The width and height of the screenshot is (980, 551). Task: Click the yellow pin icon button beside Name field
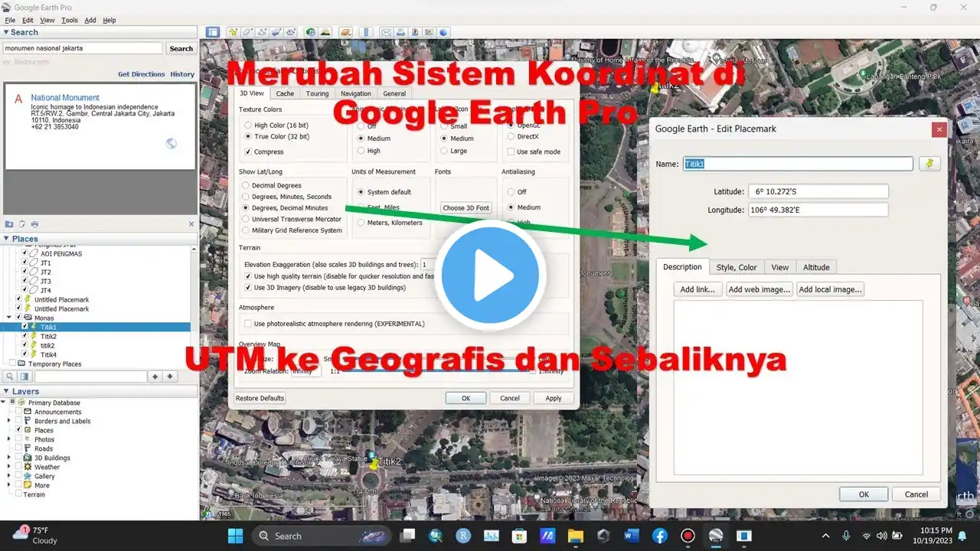click(929, 164)
